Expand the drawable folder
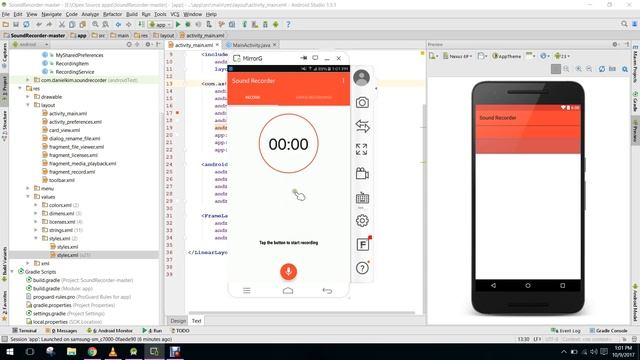The width and height of the screenshot is (640, 360). 28,97
